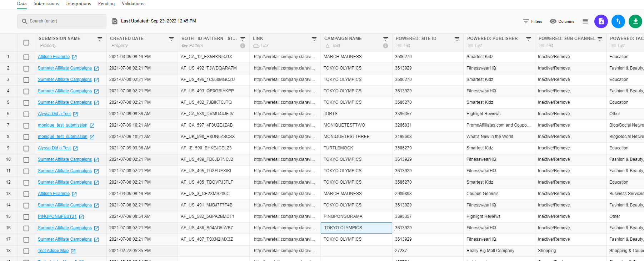Click external-link icon in row 14
644x261 pixels.
coord(96,205)
